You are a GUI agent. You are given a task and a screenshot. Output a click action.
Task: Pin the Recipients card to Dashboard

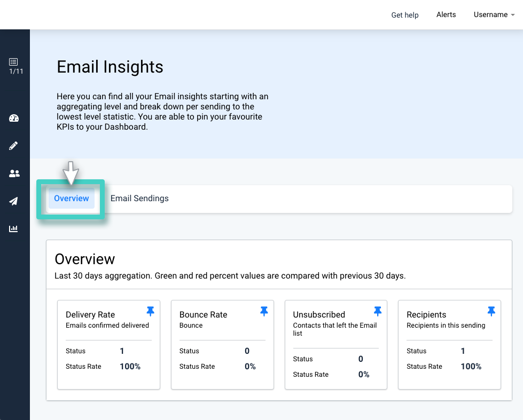(x=491, y=311)
